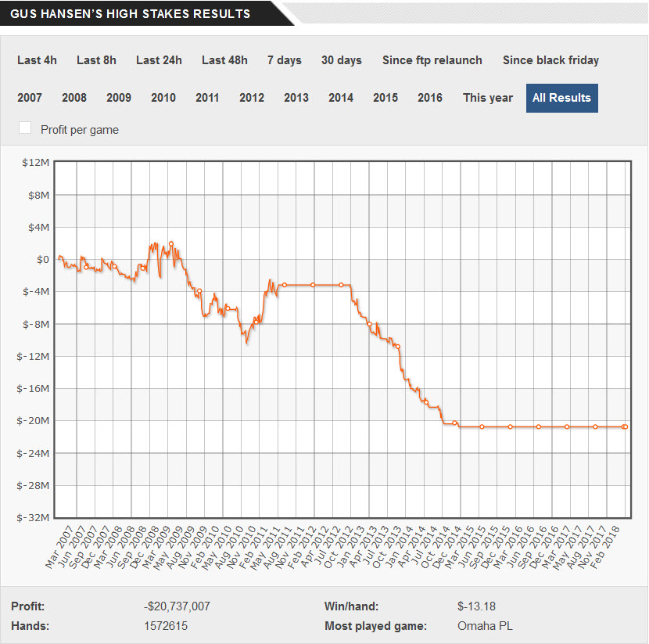This screenshot has width=649, height=644.
Task: Click the Gus Hansen's High Stakes Results header
Action: coord(131,13)
